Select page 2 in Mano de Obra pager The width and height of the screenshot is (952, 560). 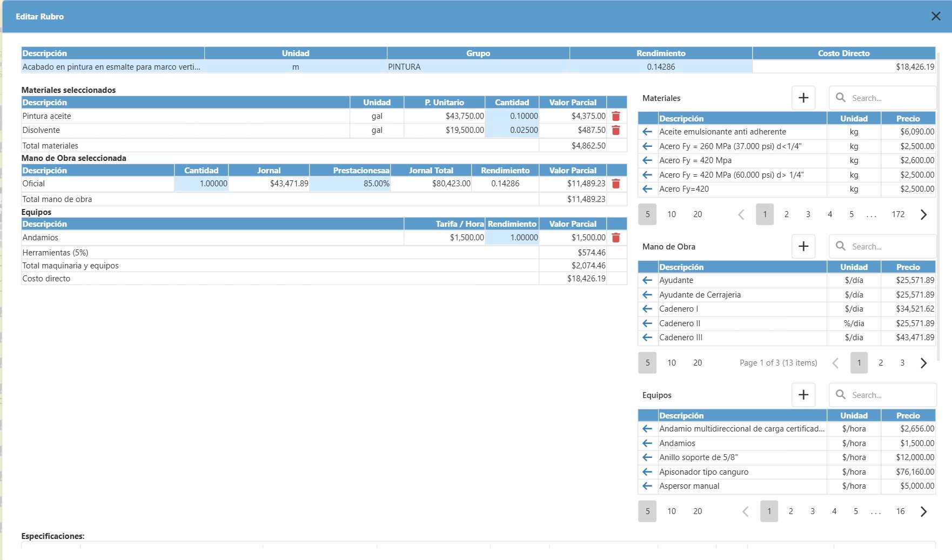881,363
